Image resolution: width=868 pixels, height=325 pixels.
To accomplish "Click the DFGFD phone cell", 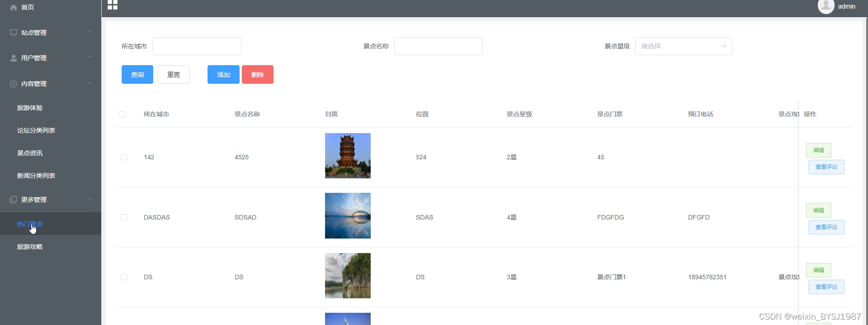I will [x=699, y=217].
